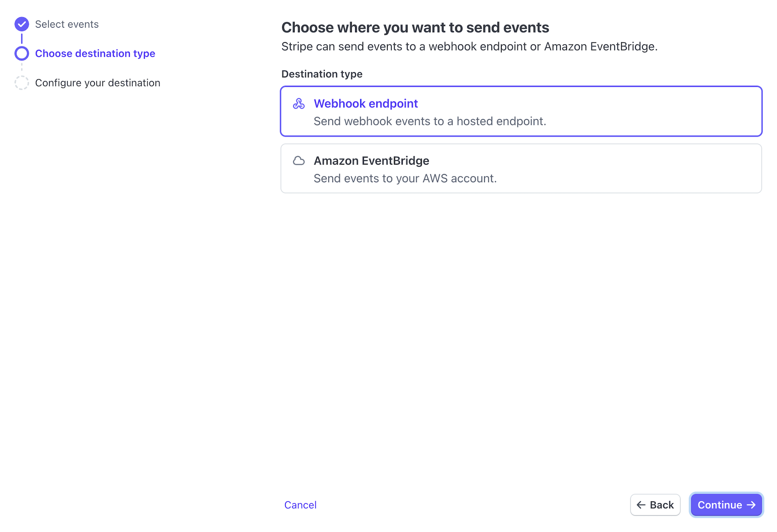Jump to Configure your destination step label
This screenshot has width=777, height=532.
(98, 83)
